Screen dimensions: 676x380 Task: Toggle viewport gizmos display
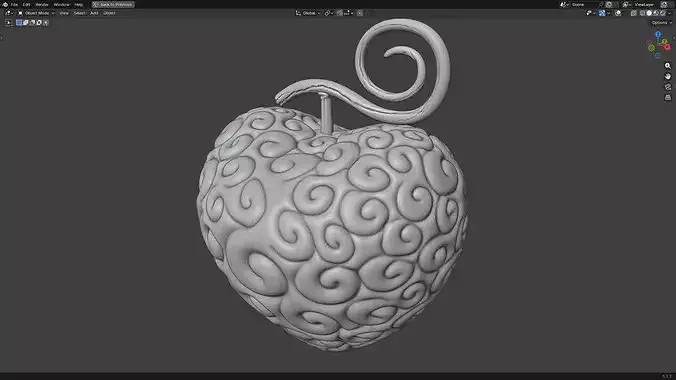pyautogui.click(x=602, y=13)
